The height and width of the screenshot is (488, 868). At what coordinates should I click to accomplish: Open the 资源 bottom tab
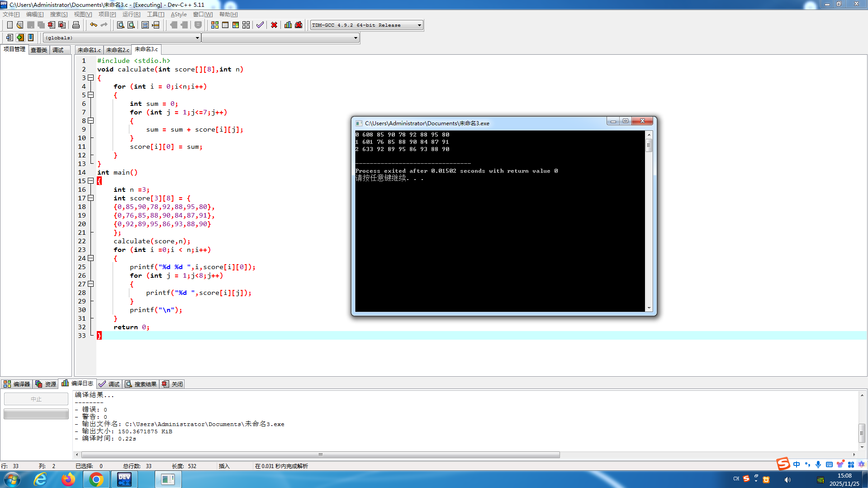click(x=46, y=384)
